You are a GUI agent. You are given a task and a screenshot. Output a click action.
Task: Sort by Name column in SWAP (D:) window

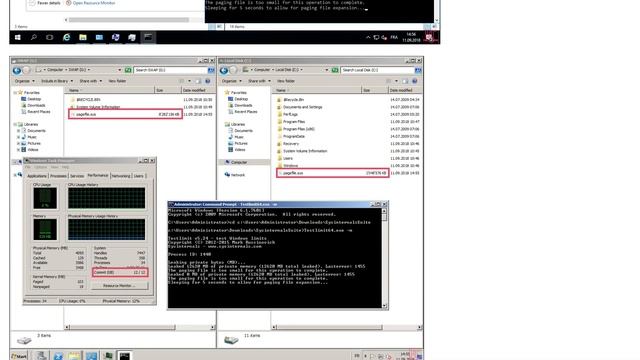pos(110,90)
